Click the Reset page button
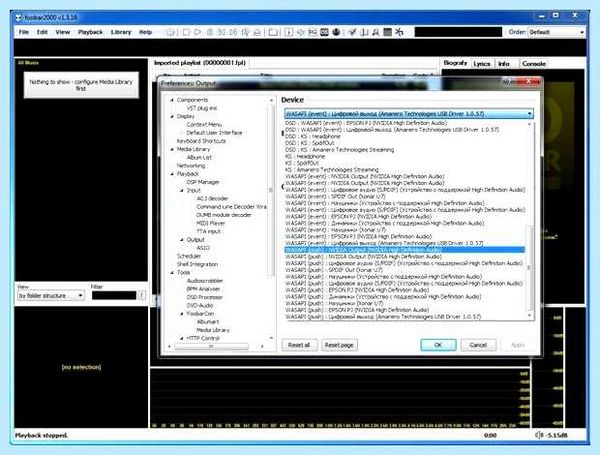The image size is (600, 455). [339, 345]
